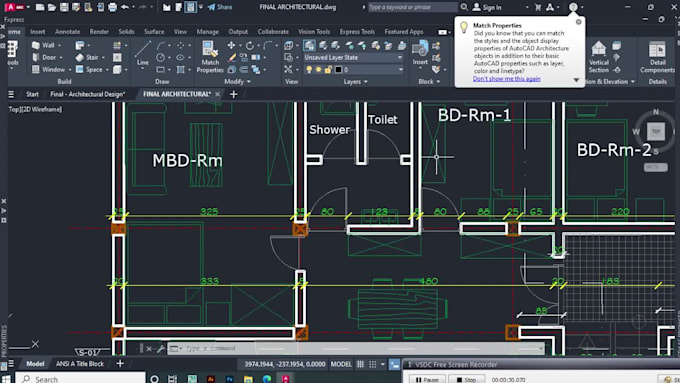The height and width of the screenshot is (383, 680).
Task: Click the Detail Components tool
Action: click(x=657, y=57)
